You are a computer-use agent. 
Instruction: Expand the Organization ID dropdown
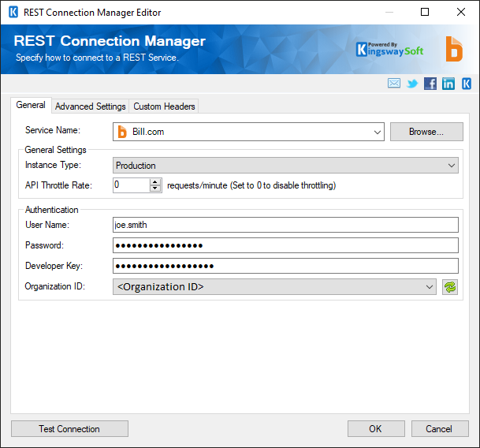click(430, 287)
